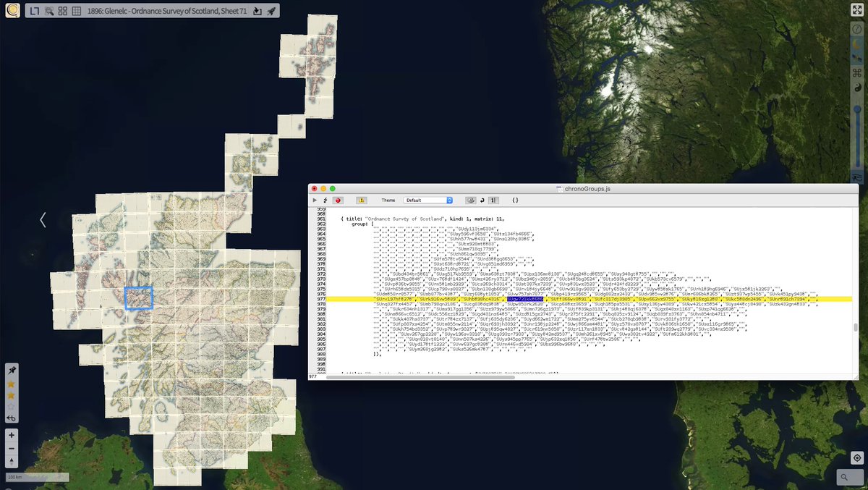
Task: Toggle the eye visibility icon
Action: coord(857,177)
